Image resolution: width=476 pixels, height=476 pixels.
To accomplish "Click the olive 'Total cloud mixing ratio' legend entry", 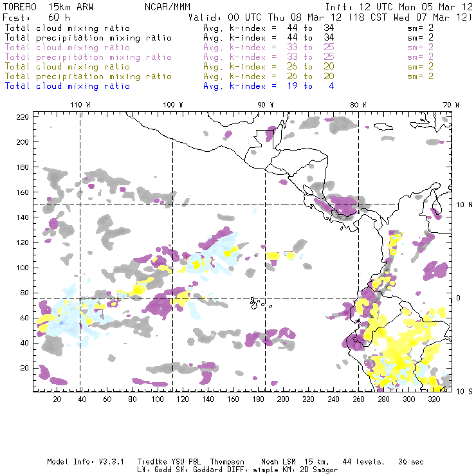I will point(68,66).
